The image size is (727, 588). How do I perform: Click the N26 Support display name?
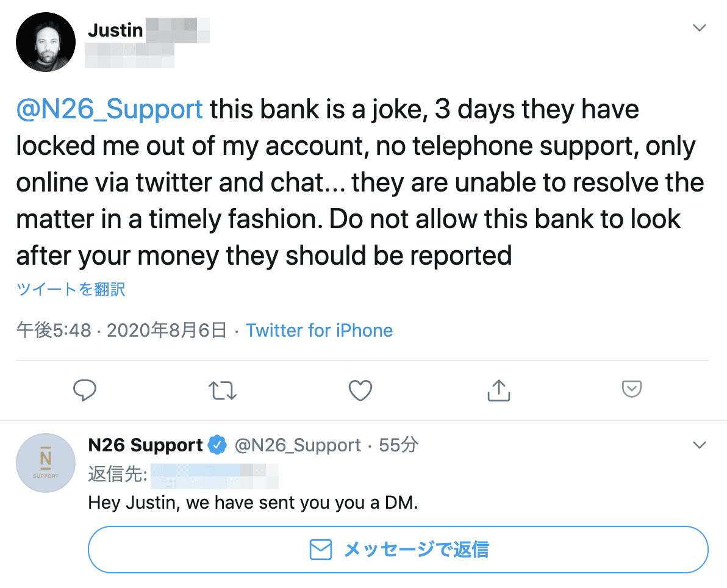pyautogui.click(x=145, y=445)
